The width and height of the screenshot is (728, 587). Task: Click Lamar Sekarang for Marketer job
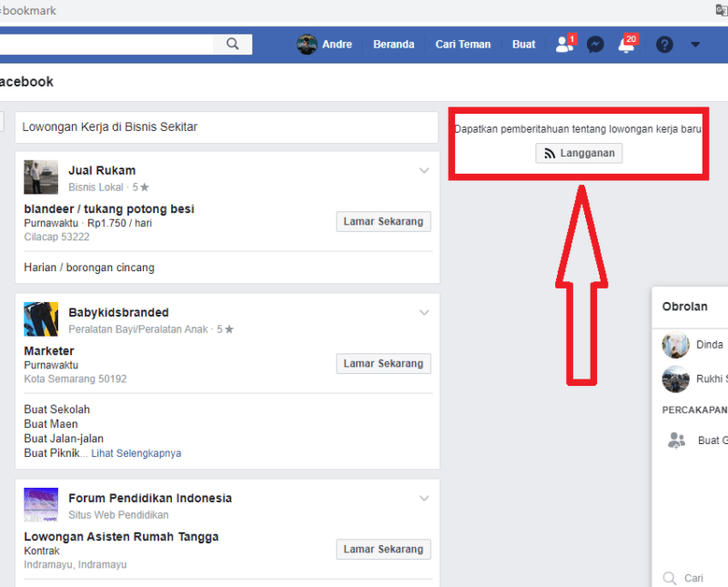pos(383,364)
